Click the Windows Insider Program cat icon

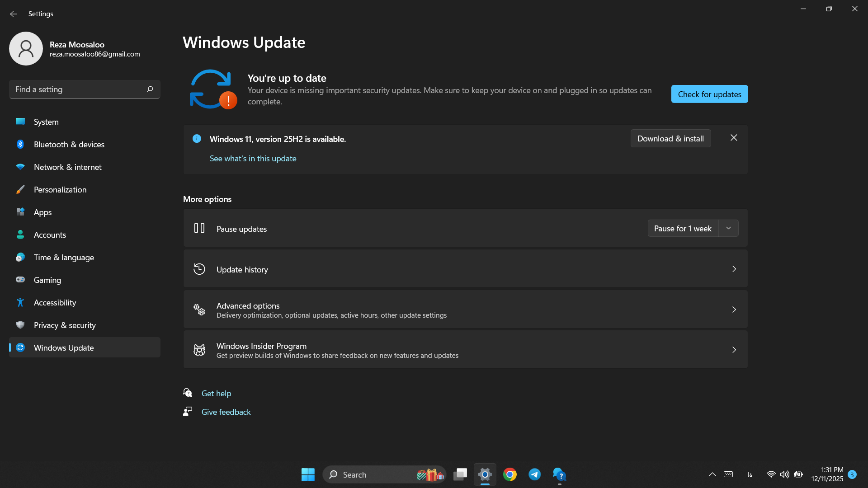tap(199, 350)
